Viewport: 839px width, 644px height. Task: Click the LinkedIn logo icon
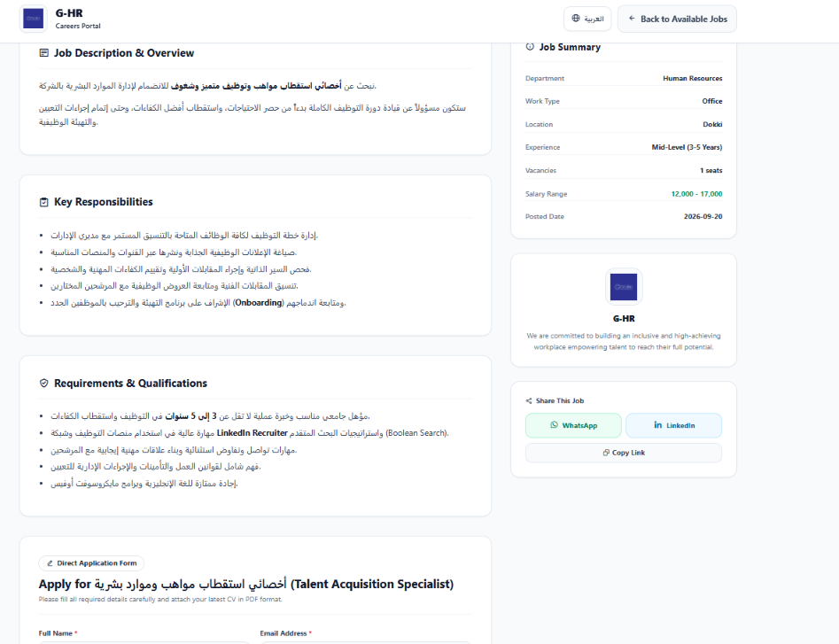click(658, 425)
